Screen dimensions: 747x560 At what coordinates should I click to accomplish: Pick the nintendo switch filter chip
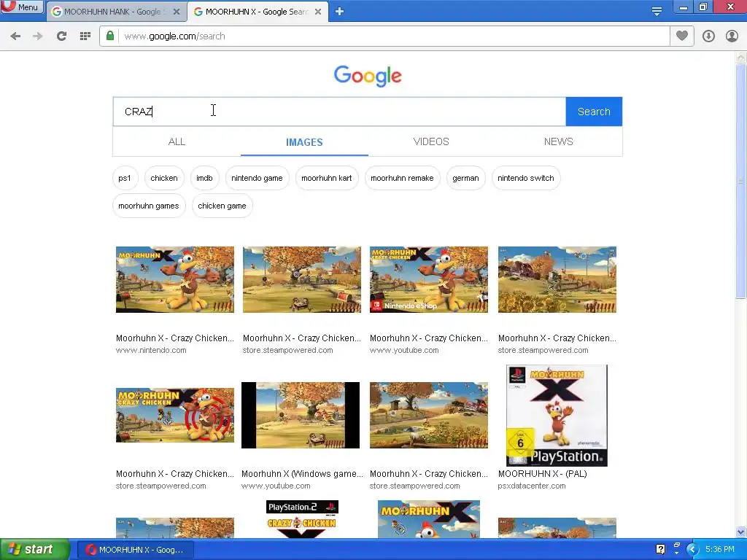click(525, 178)
